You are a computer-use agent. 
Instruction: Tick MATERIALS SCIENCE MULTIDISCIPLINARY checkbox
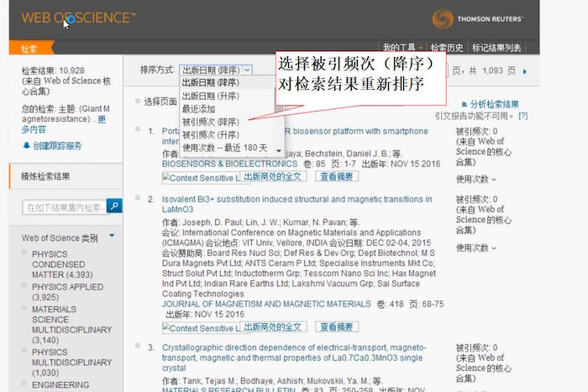point(24,307)
